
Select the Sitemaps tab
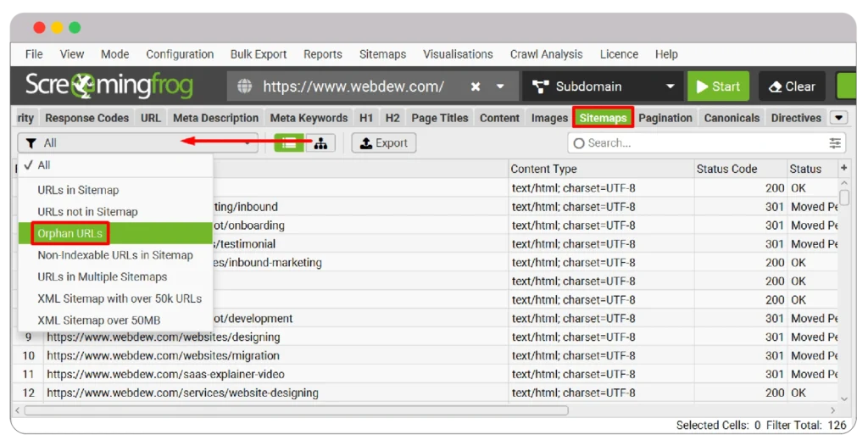tap(603, 118)
